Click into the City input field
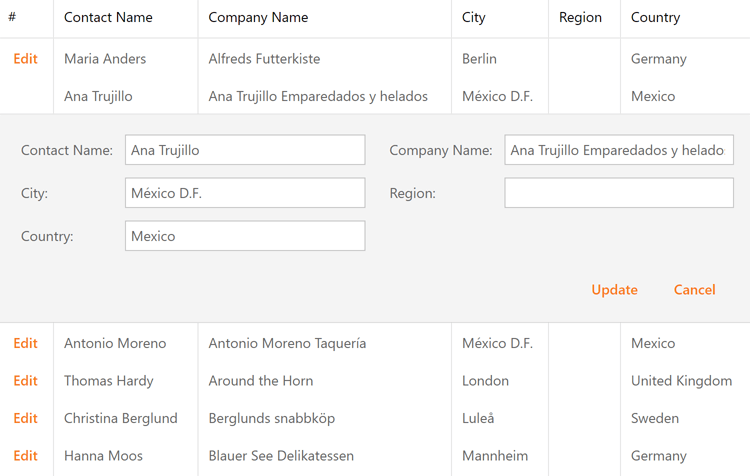This screenshot has width=750, height=476. coord(245,193)
